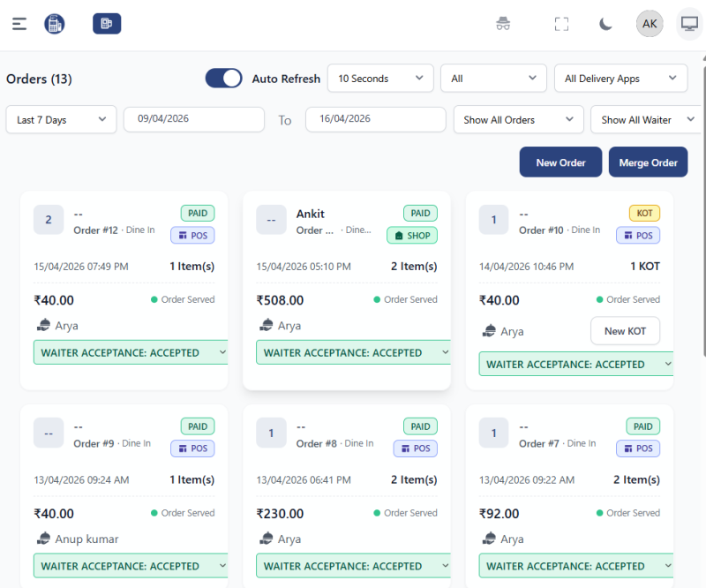Click the ₹230.00 amount on Order #8

(x=280, y=514)
